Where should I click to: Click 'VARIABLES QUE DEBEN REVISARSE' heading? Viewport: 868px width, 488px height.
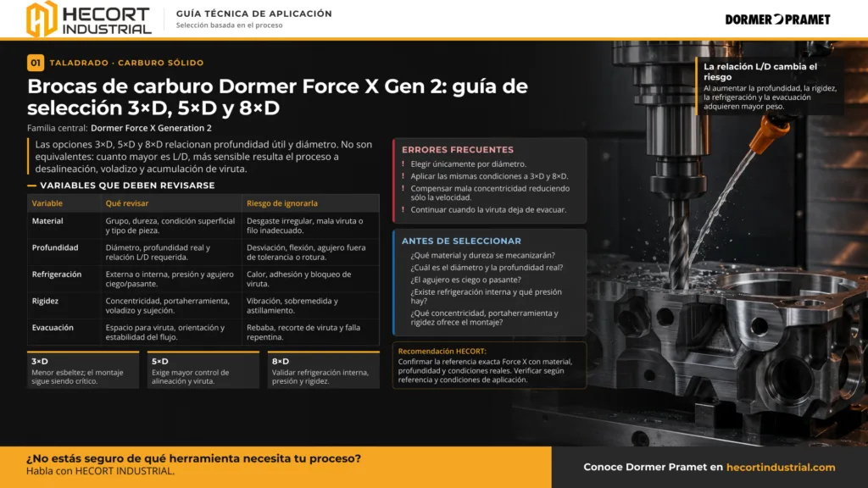coord(127,186)
